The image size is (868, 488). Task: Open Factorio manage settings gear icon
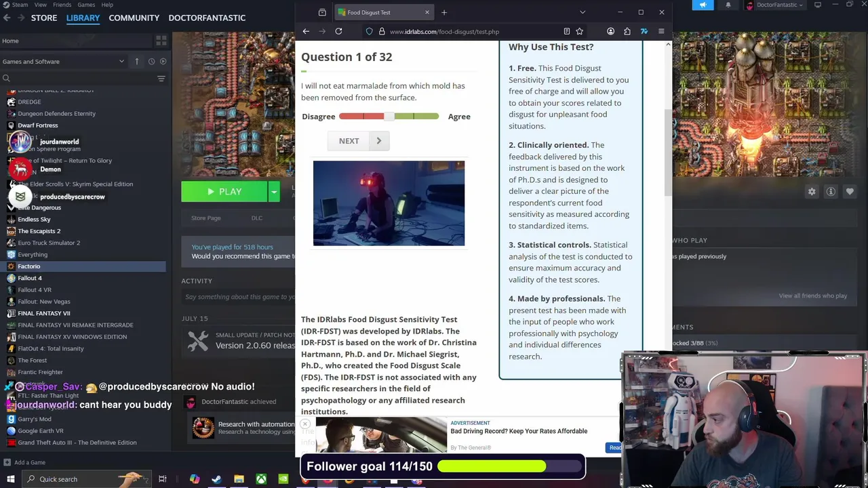(812, 192)
